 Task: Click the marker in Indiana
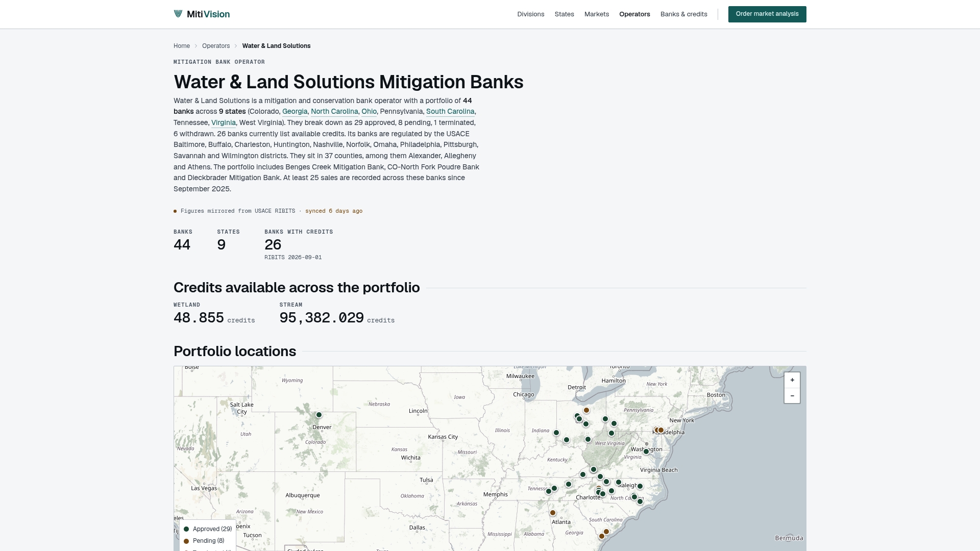(556, 433)
